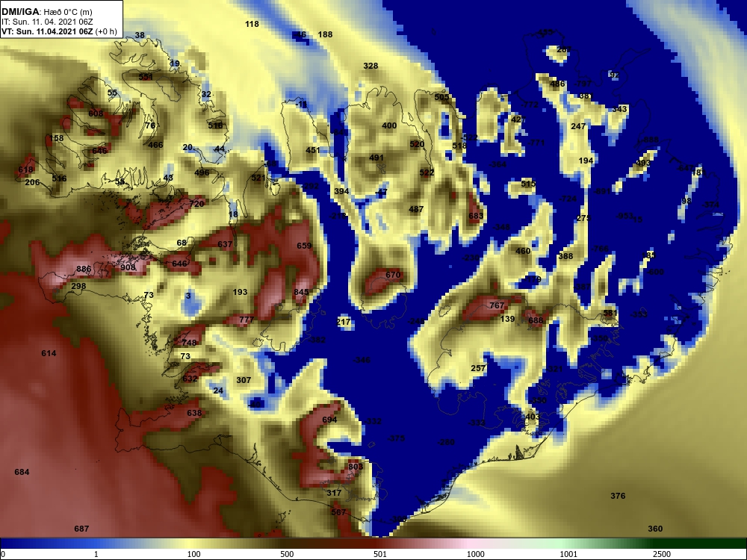747x560 pixels.
Task: Click the map value 217
Action: coord(344,322)
